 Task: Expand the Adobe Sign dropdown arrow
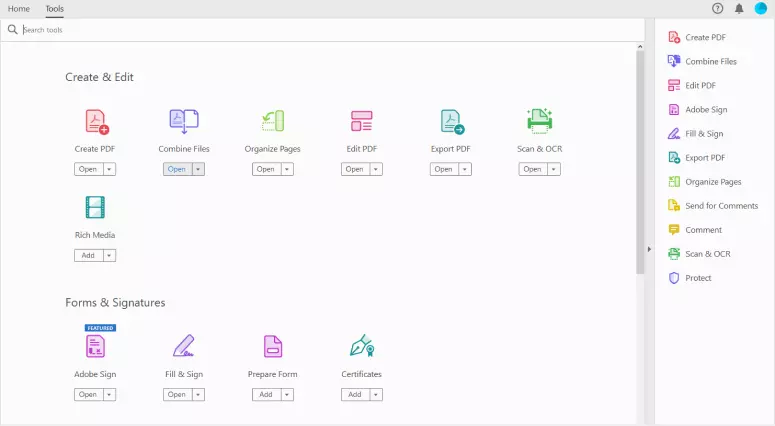(x=109, y=394)
